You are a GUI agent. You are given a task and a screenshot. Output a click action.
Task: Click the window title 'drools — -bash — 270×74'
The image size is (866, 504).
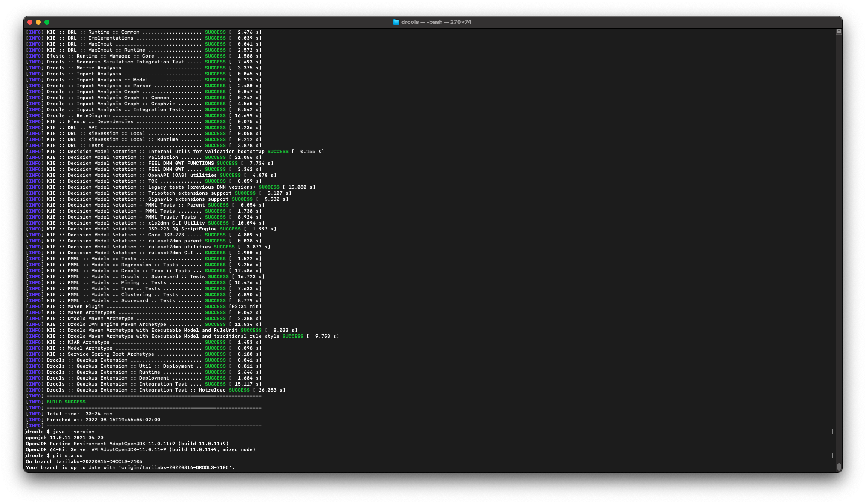(436, 22)
